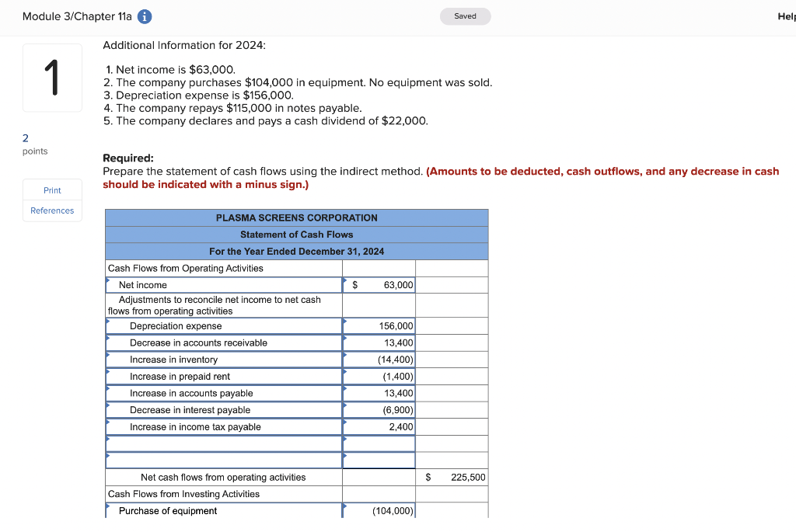Click the question number 1 box

pos(52,77)
